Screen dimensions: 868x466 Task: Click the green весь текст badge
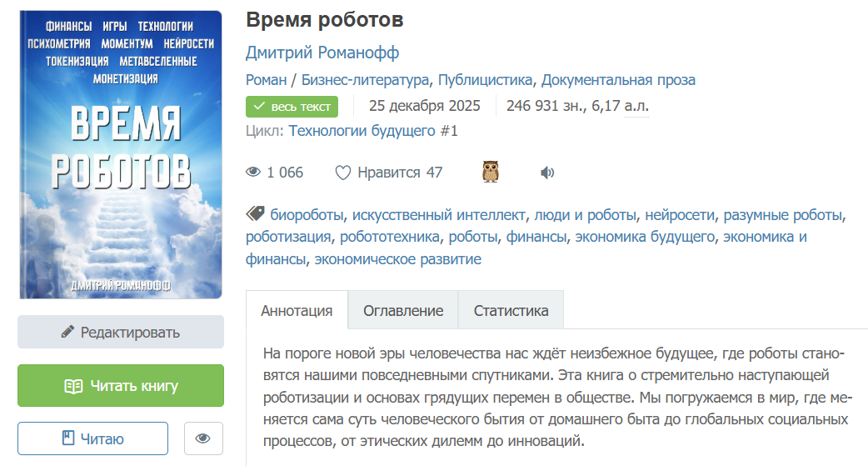coord(292,106)
